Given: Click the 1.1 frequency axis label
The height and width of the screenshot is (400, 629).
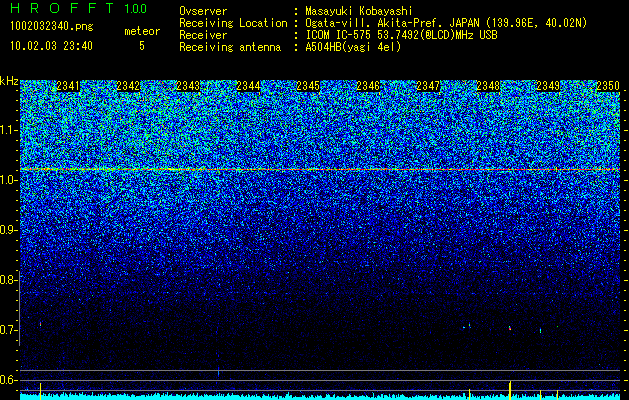Looking at the screenshot, I should 8,130.
